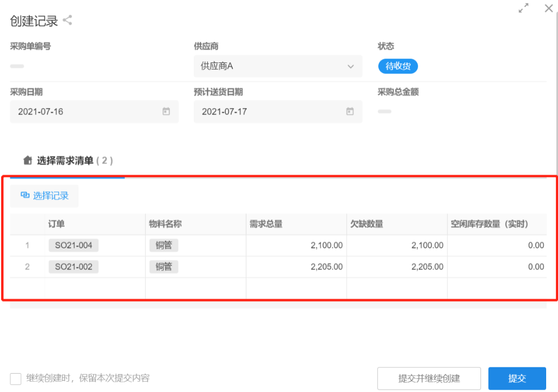Click the 需求总量 column header
This screenshot has width=558, height=392.
coord(266,224)
